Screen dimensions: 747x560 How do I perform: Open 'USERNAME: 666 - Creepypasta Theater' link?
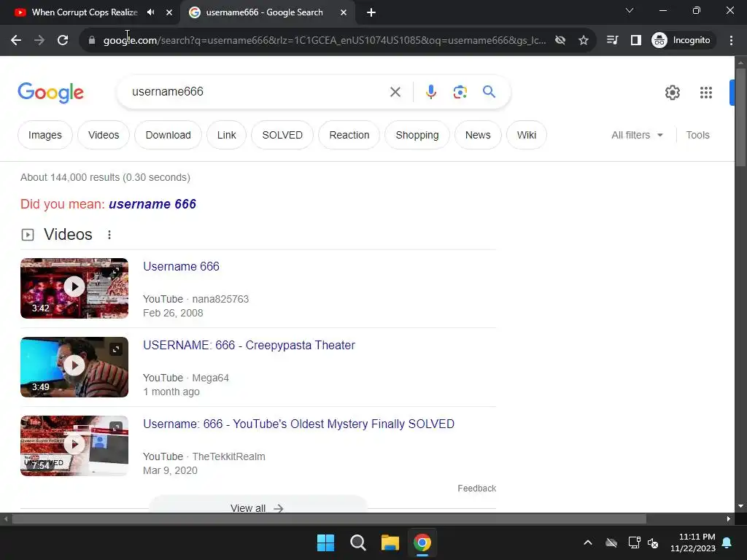(x=249, y=345)
